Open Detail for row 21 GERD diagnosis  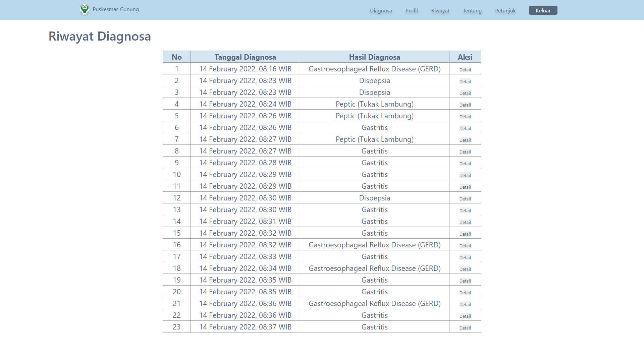tap(465, 304)
